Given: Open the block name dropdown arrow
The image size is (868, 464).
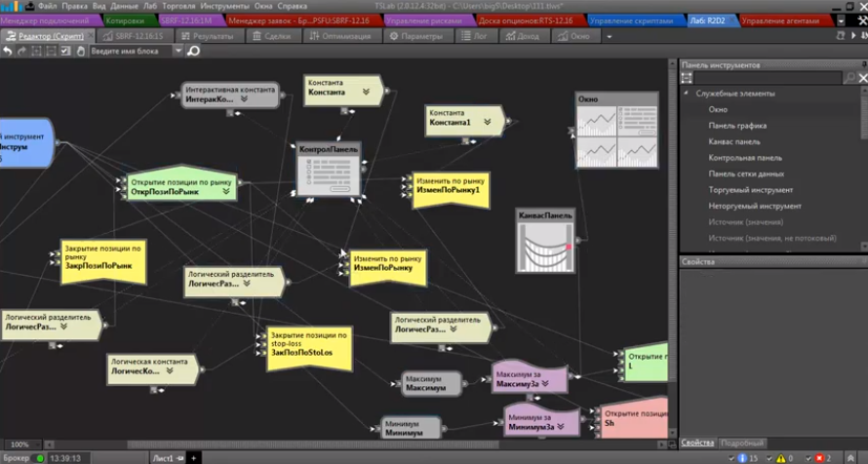Looking at the screenshot, I should click(x=178, y=51).
